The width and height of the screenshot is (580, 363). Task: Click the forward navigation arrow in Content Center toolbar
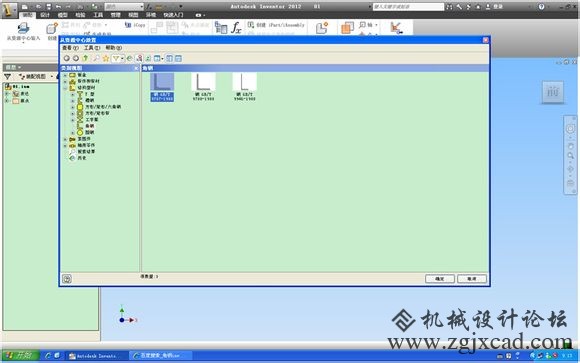pyautogui.click(x=76, y=58)
